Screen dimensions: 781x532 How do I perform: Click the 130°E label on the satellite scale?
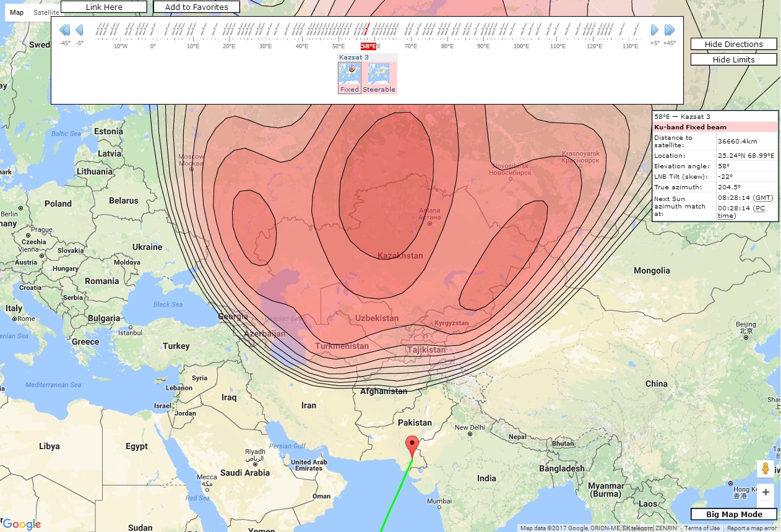pos(631,46)
